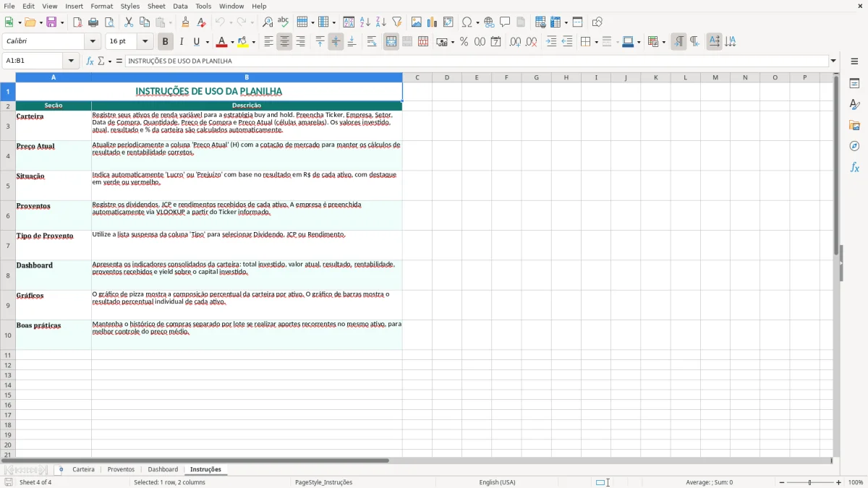Clear direct formatting icon

point(202,22)
